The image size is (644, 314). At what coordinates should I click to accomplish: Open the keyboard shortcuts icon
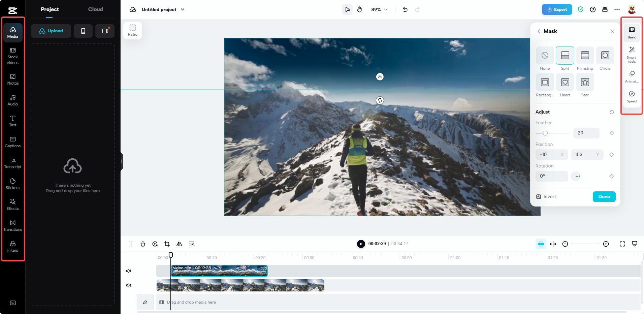(x=13, y=303)
